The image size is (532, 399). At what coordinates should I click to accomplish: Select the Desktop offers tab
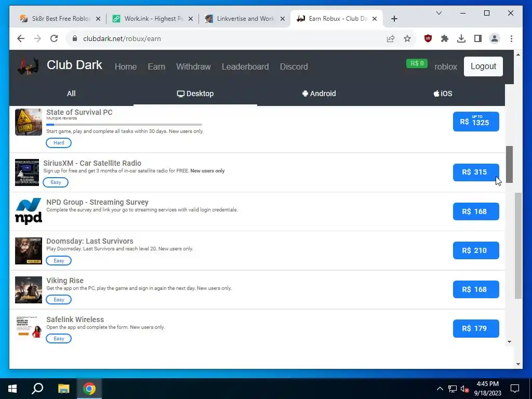pos(195,94)
